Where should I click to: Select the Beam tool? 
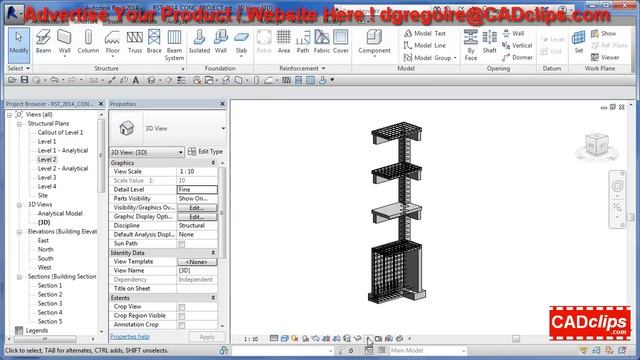pyautogui.click(x=43, y=42)
